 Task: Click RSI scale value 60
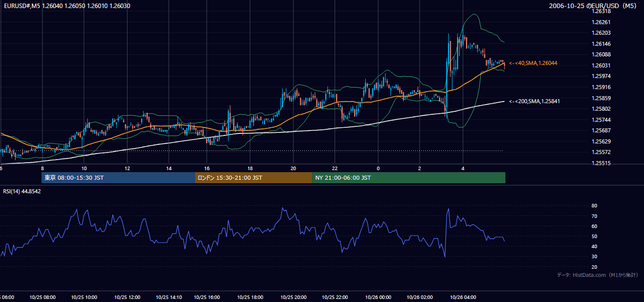pos(594,226)
